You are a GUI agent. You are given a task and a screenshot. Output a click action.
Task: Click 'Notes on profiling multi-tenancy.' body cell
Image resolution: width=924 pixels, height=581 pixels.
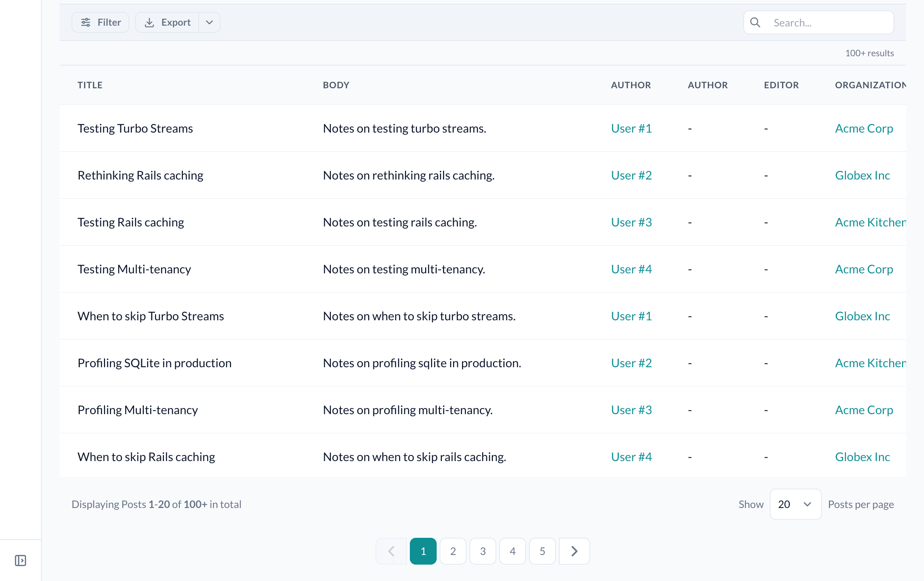pyautogui.click(x=408, y=410)
